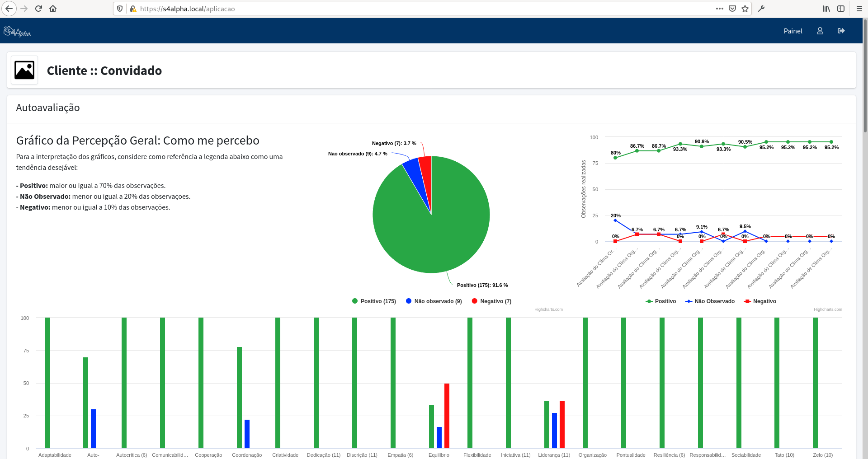Open the user profile icon
Screen dimensions: 868x459
tap(820, 31)
